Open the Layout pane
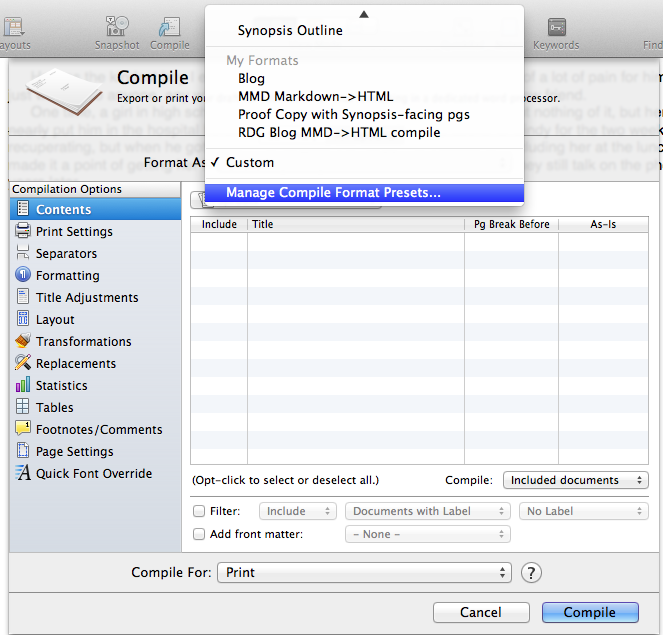 96,319
